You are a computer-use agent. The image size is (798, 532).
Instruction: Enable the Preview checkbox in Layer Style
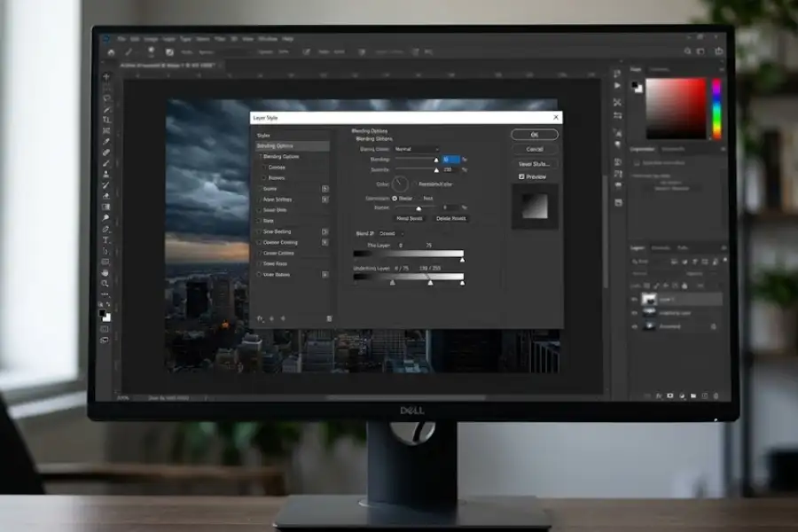click(520, 176)
